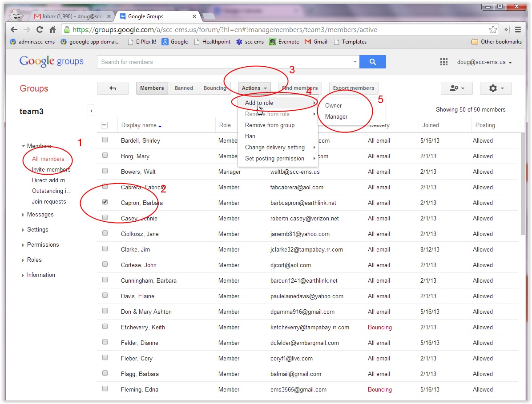532x404 pixels.
Task: Open Google apps grid icon
Action: click(x=444, y=62)
